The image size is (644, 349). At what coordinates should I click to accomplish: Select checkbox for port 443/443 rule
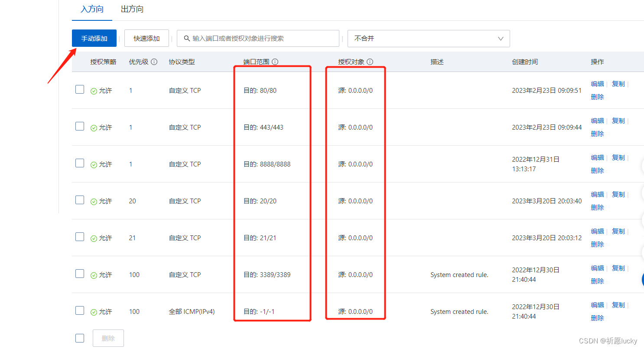coord(80,126)
